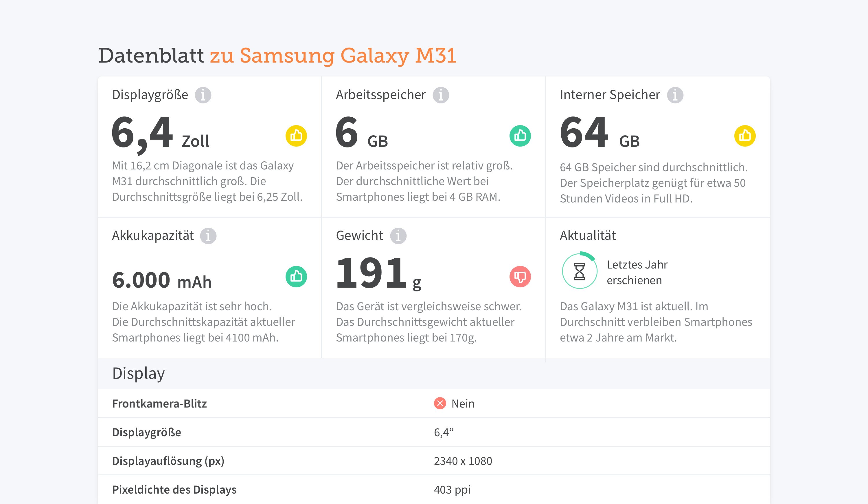Click yellow thumbs-up in Displaygröße card
Viewport: 868px width, 504px height.
[x=296, y=136]
